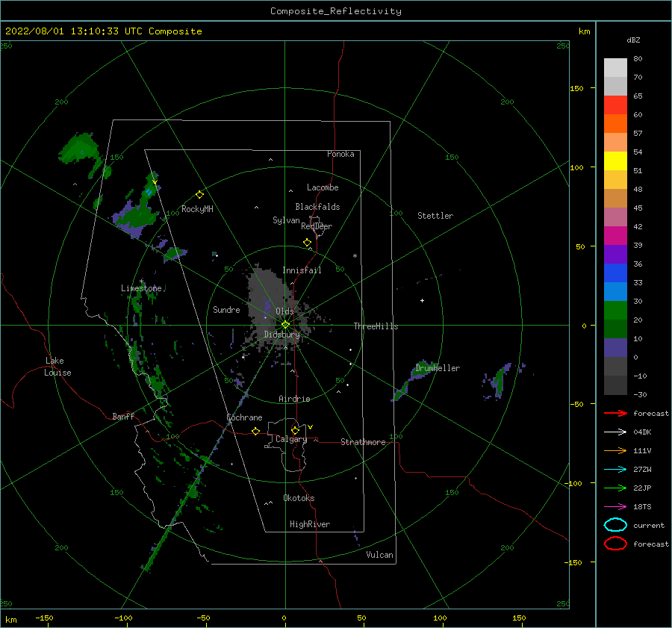Click asterisk marker east of Innisfail
Image resolution: width=672 pixels, height=628 pixels.
tap(355, 256)
